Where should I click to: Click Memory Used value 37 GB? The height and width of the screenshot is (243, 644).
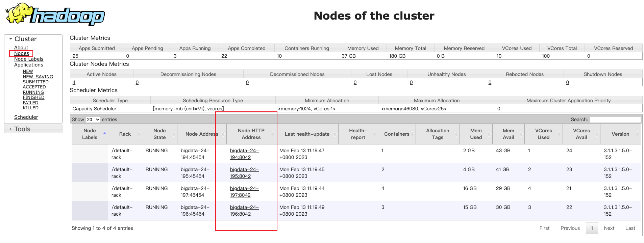(349, 56)
